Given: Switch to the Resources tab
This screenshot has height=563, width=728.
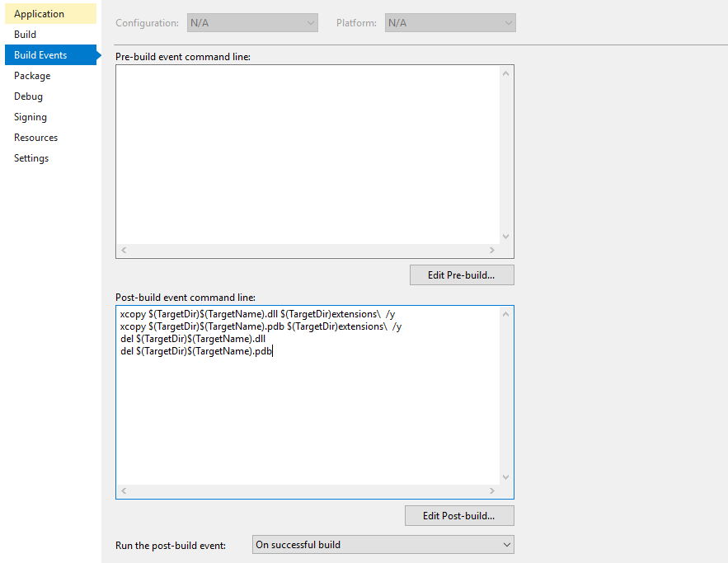Looking at the screenshot, I should click(x=35, y=138).
